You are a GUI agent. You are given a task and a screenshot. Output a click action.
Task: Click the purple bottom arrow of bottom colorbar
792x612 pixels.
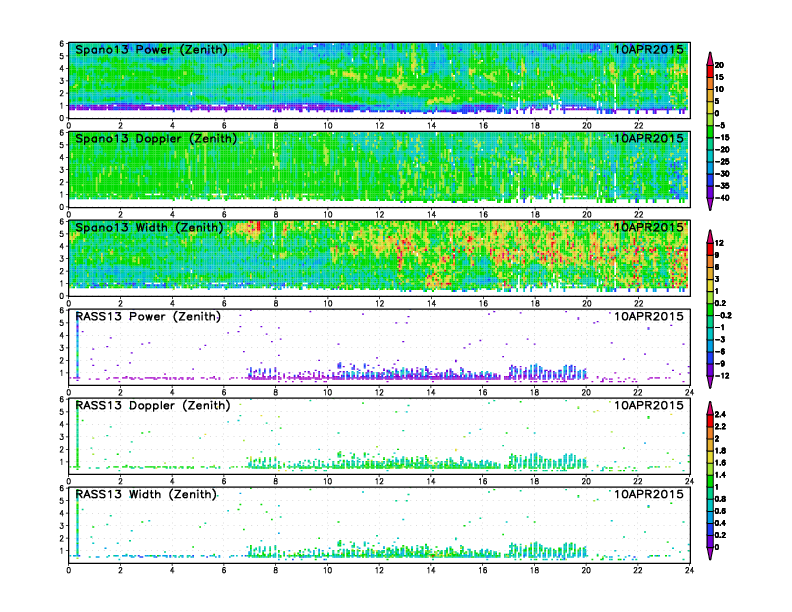coord(710,553)
